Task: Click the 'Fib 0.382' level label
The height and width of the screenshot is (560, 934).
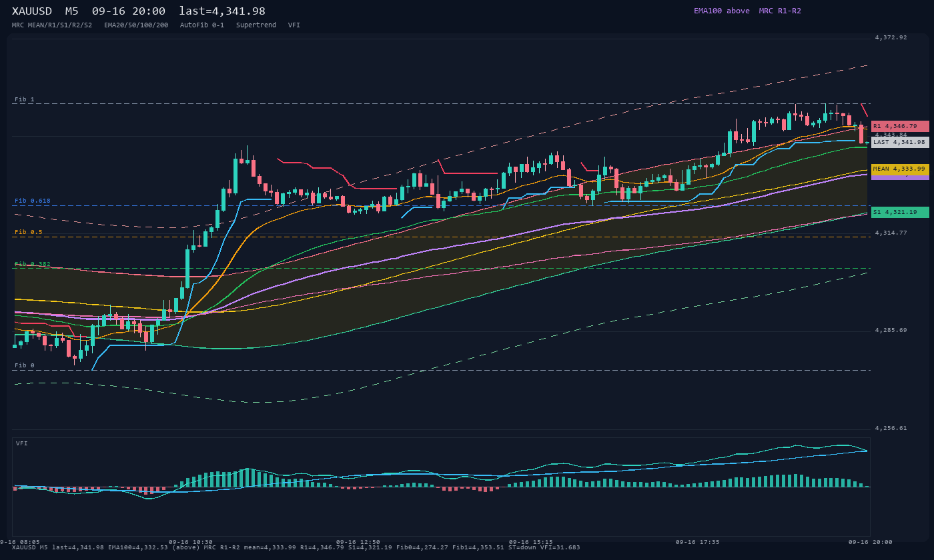Action: 33,264
